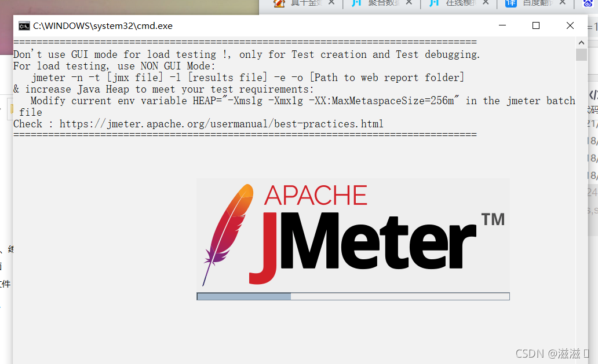
Task: Maximize the cmd.exe window
Action: 536,25
